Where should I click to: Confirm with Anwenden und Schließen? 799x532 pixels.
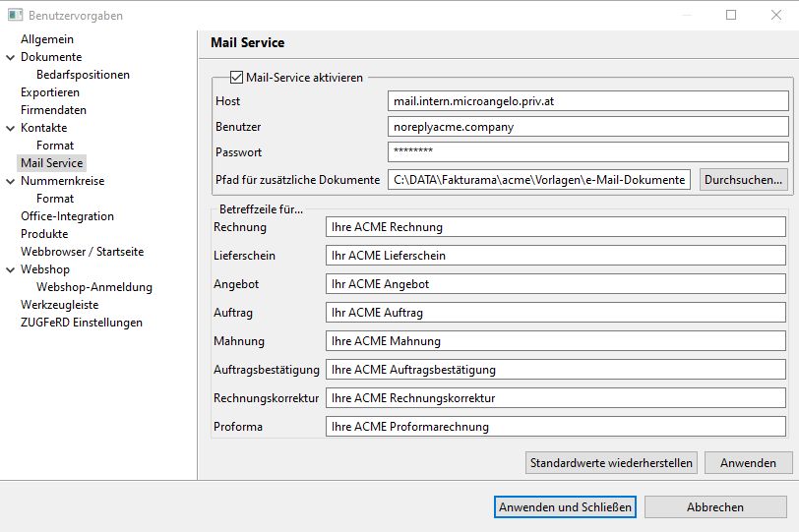point(565,507)
